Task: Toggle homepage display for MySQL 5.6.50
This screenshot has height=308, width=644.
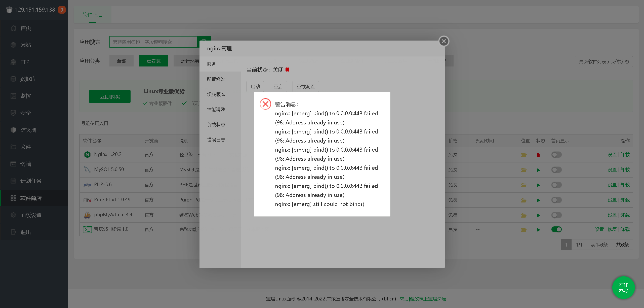Action: coord(556,170)
